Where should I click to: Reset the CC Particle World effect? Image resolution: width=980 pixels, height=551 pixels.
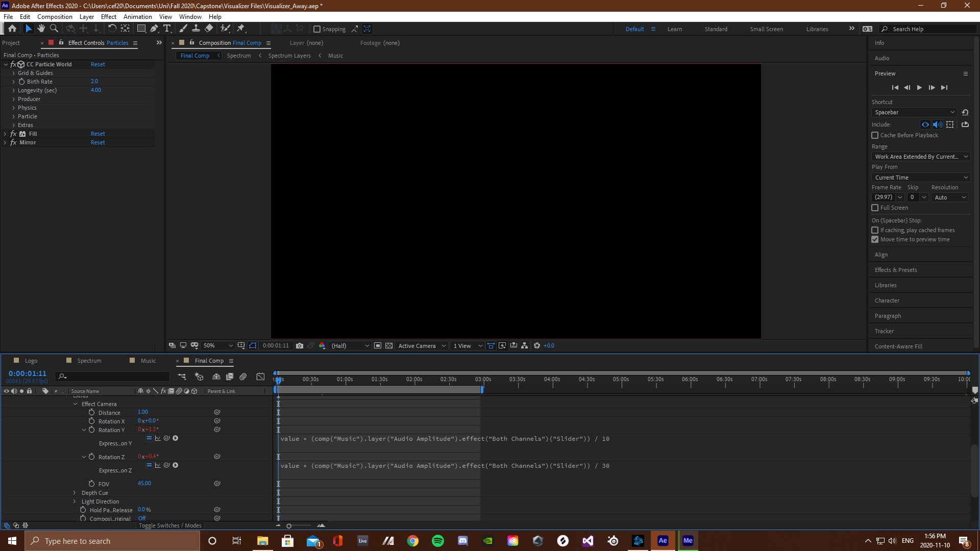(97, 64)
